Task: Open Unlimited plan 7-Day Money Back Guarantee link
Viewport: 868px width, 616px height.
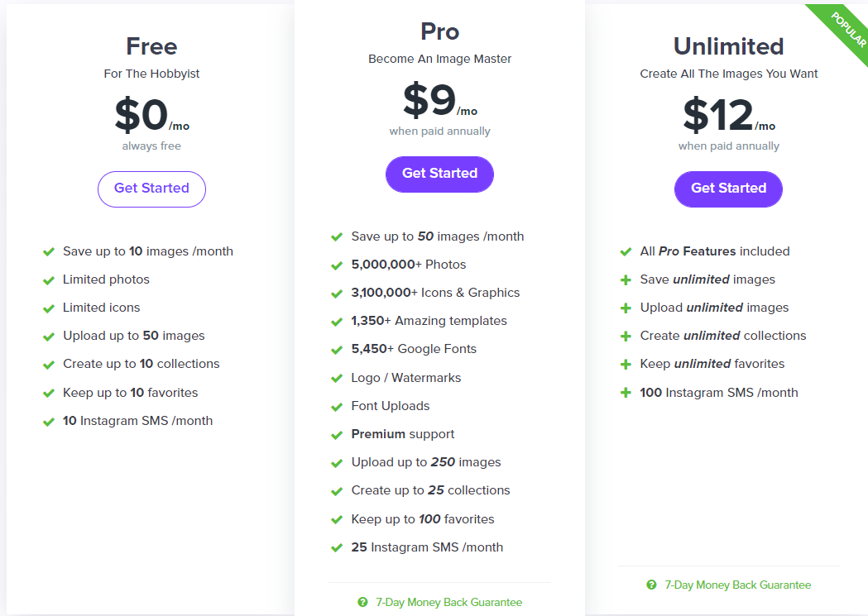Action: click(x=737, y=585)
